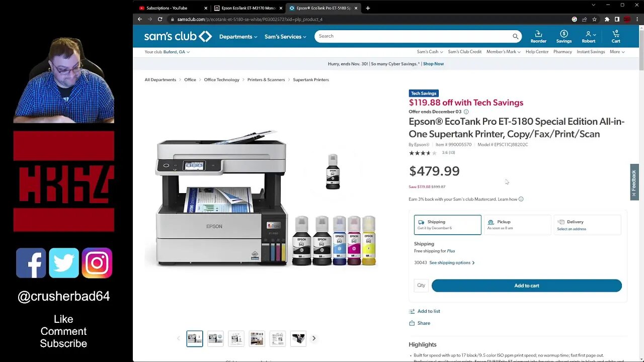Go to Supertank Printers breadcrumb
The image size is (644, 362).
[311, 79]
